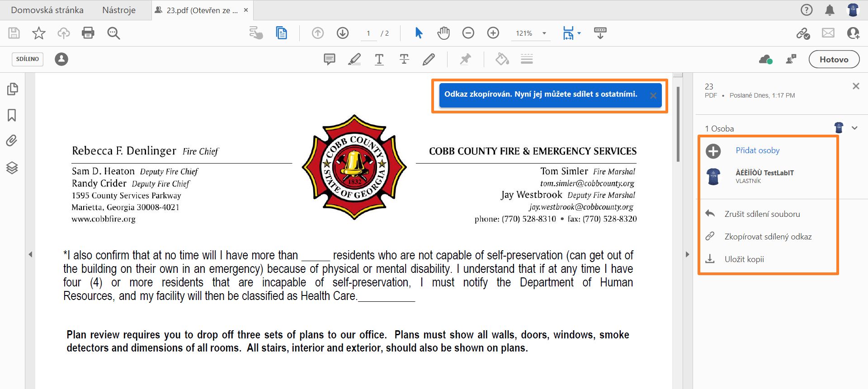Star this file with bookmark icon
The height and width of the screenshot is (389, 868).
tap(39, 33)
